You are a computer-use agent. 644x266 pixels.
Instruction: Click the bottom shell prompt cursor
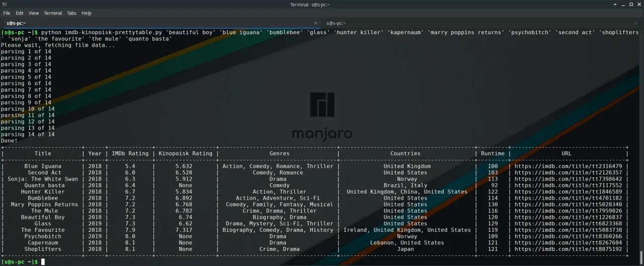[43, 262]
